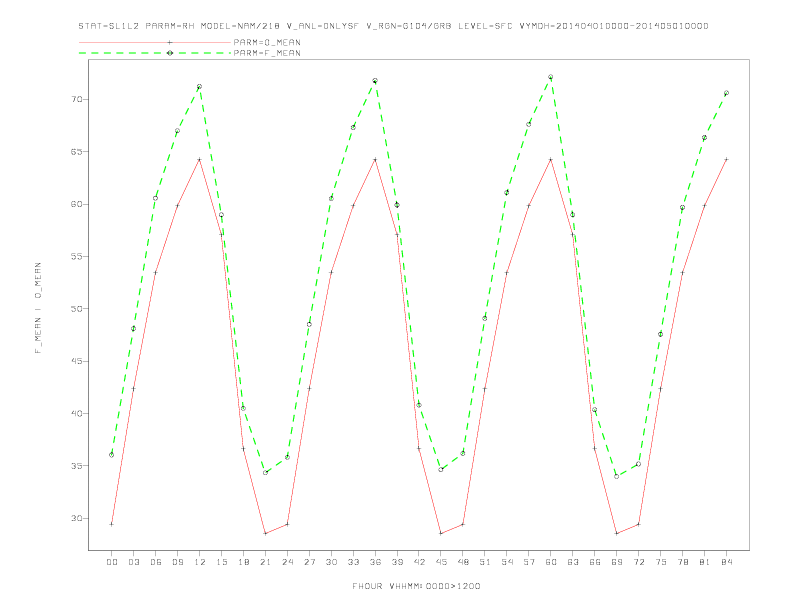
Task: Click the y-axis tick label 45
Action: (76, 361)
